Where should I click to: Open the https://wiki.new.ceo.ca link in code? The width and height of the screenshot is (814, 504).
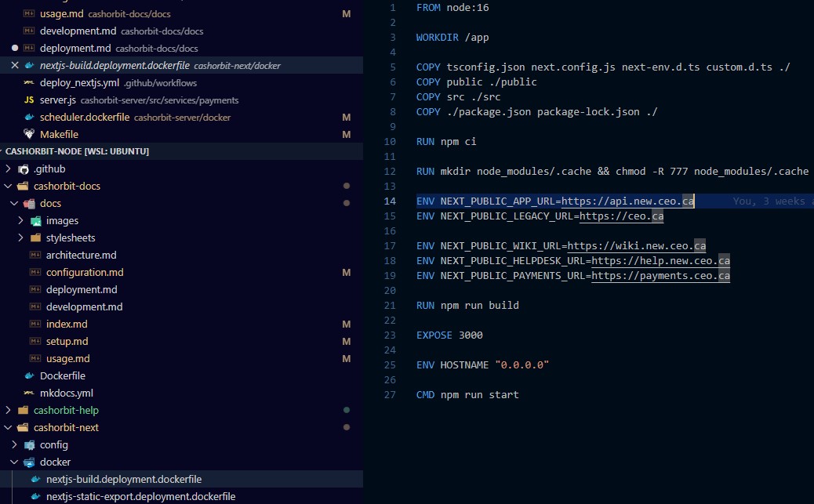(x=637, y=245)
